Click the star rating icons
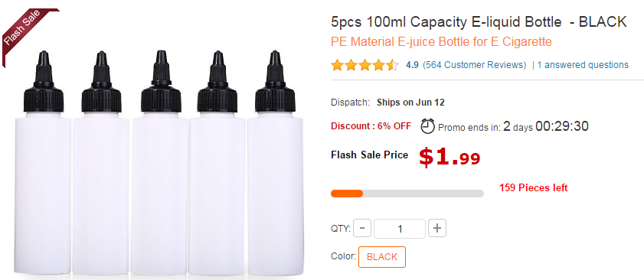Viewport: 644px width, 280px height. coord(364,65)
